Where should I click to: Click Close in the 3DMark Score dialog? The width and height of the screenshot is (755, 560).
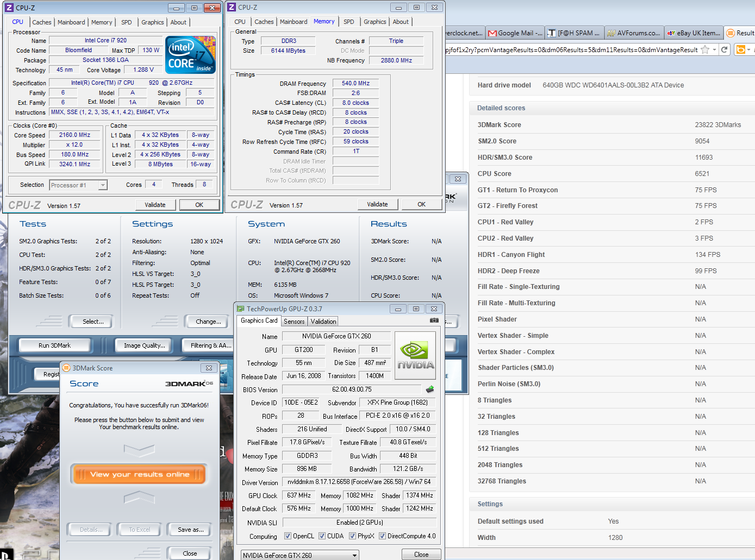[190, 553]
